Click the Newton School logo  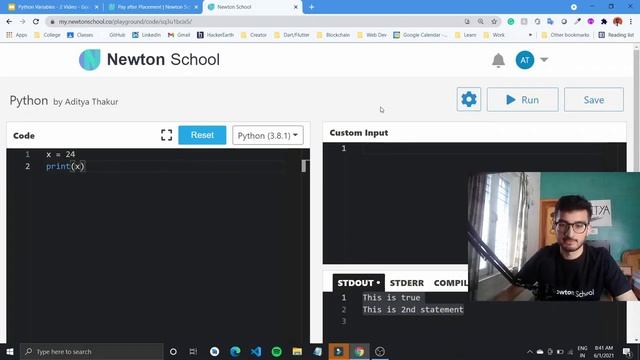pyautogui.click(x=149, y=60)
